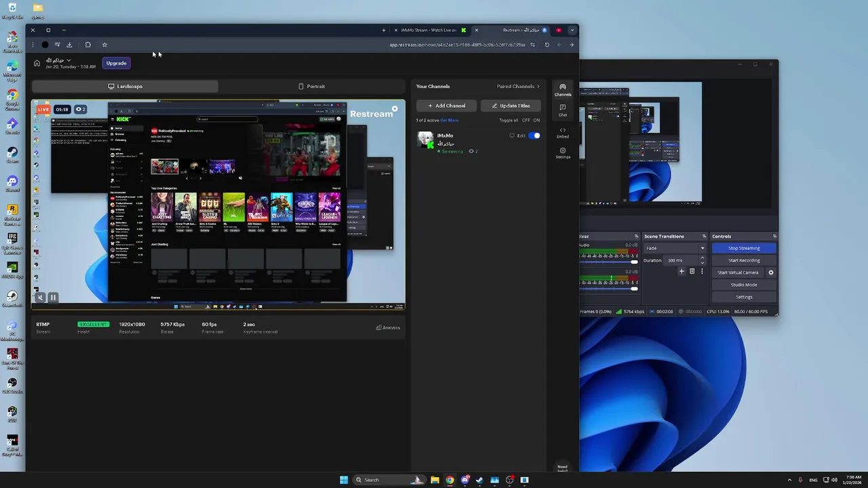Open stream Analytics
The width and height of the screenshot is (868, 488).
tap(388, 327)
